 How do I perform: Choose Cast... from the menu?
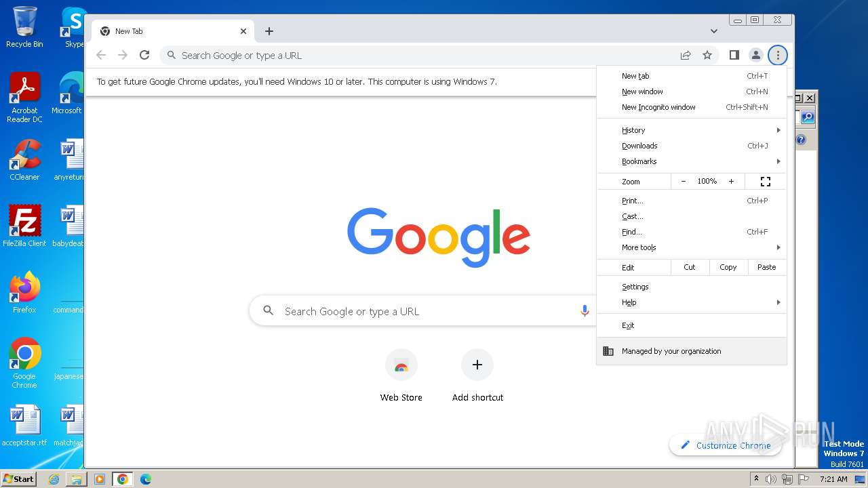click(x=692, y=216)
